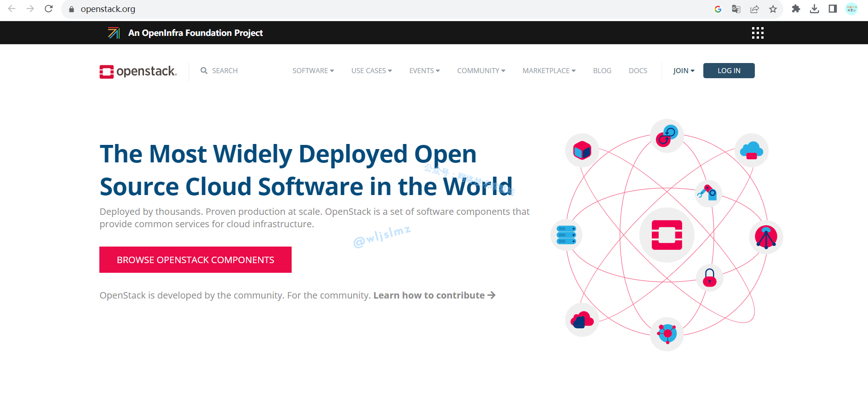Viewport: 868px width, 414px height.
Task: Click the central OpenStack emblem
Action: tap(667, 235)
